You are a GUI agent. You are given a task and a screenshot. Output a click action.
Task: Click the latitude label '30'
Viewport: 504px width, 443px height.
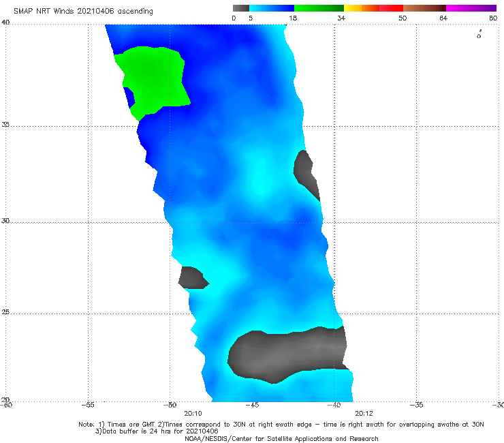(5, 221)
